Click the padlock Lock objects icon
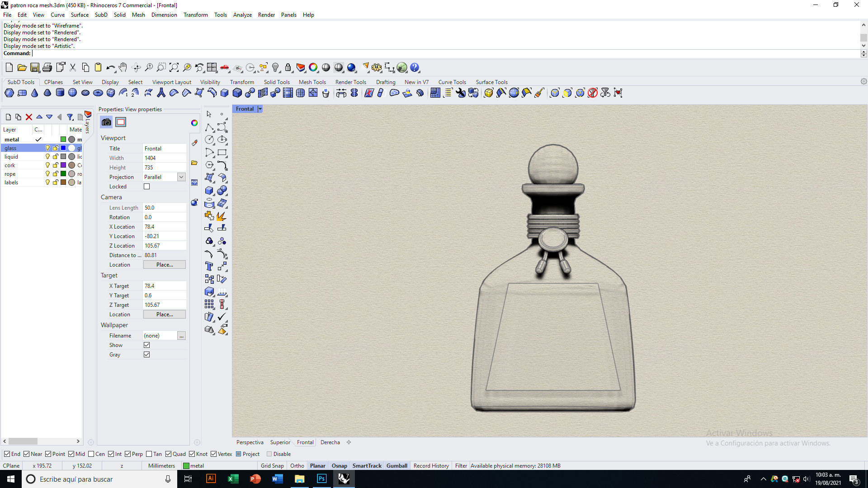Image resolution: width=868 pixels, height=488 pixels. [288, 68]
